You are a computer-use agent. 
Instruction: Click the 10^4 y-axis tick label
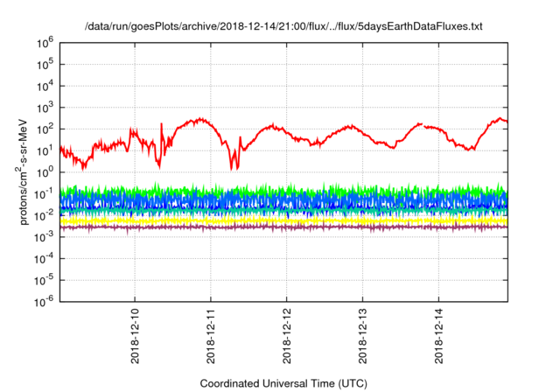point(45,86)
